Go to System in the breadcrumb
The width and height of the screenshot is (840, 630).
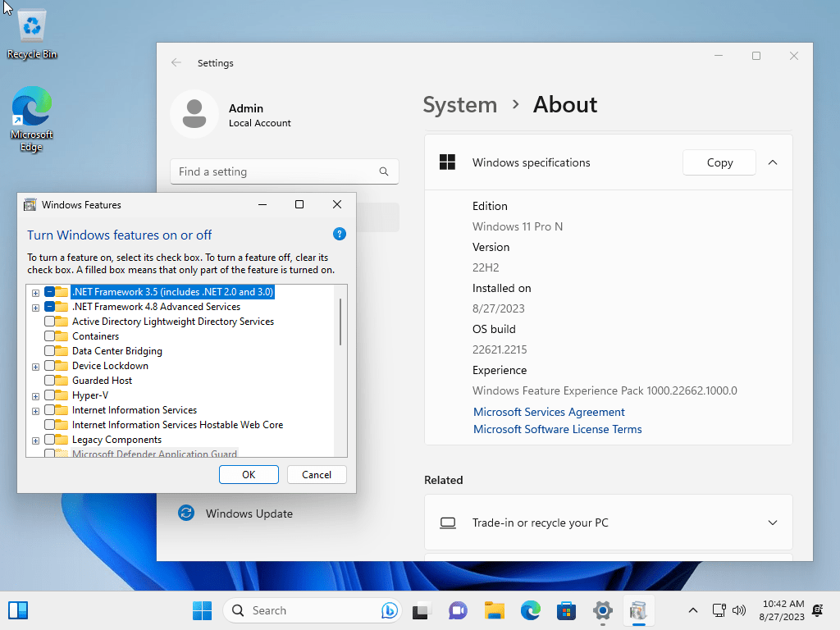(x=459, y=104)
